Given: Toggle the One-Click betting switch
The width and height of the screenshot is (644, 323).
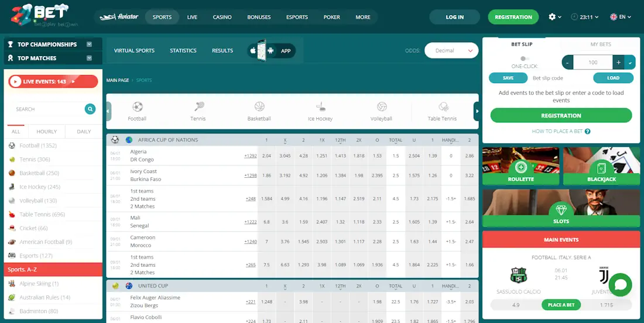Looking at the screenshot, I should pos(525,59).
